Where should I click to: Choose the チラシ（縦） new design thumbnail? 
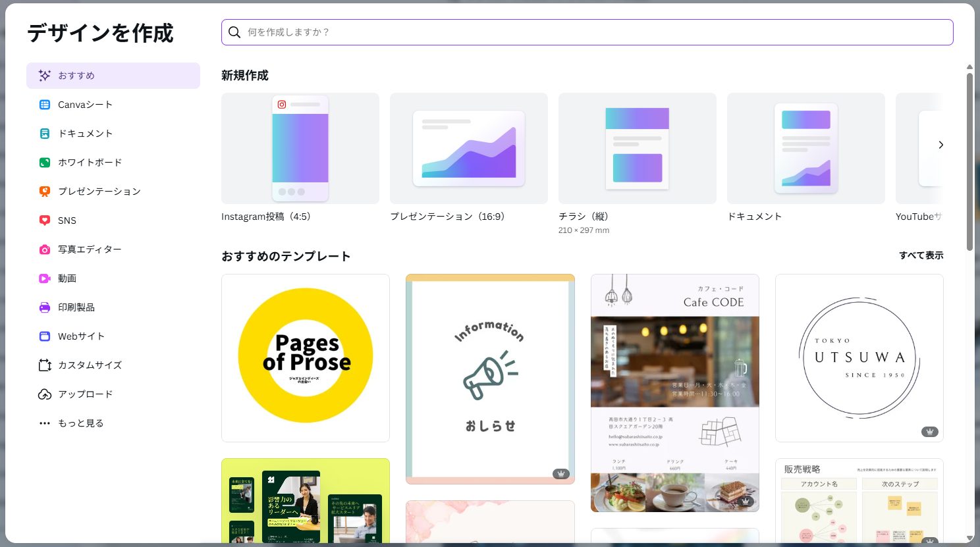(637, 149)
